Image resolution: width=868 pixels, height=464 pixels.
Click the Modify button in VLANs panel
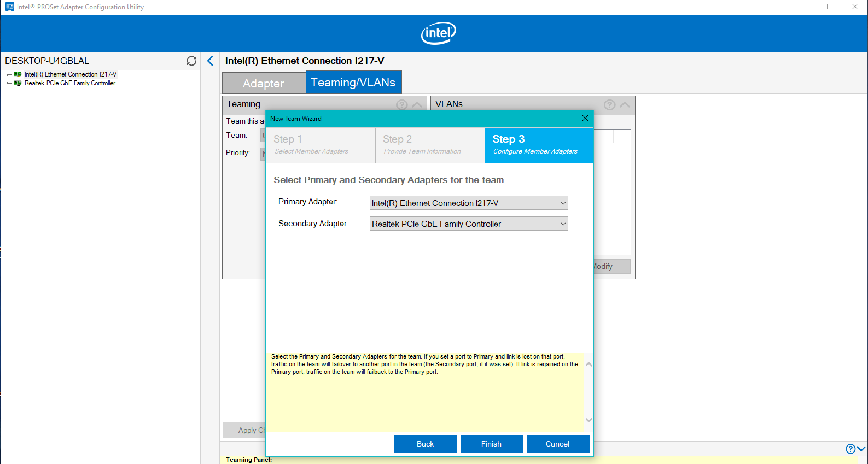(x=612, y=266)
